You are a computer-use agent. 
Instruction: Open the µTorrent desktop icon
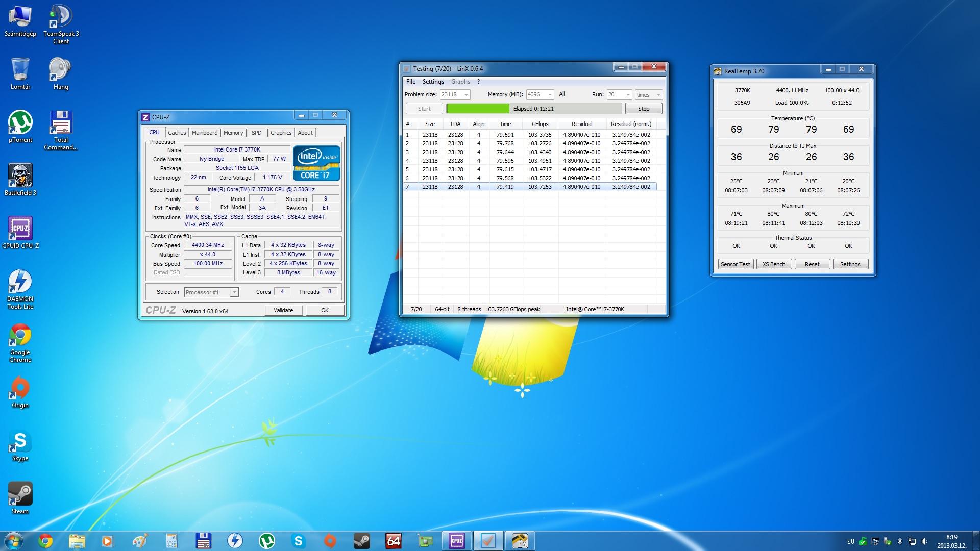[20, 123]
